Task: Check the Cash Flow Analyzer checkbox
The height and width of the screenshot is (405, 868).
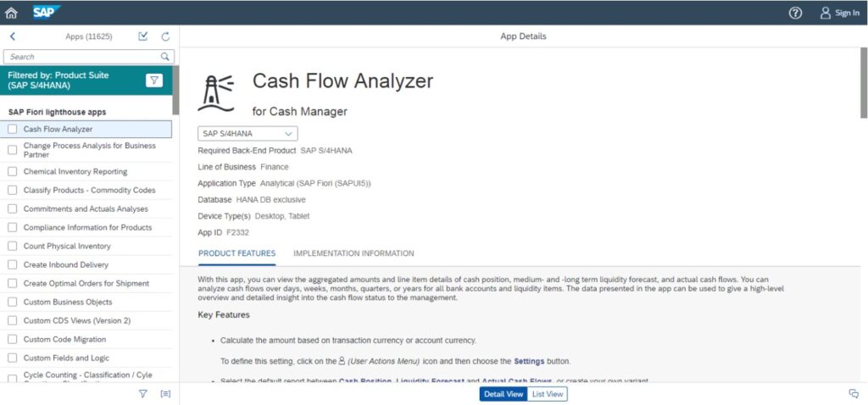Action: [13, 130]
